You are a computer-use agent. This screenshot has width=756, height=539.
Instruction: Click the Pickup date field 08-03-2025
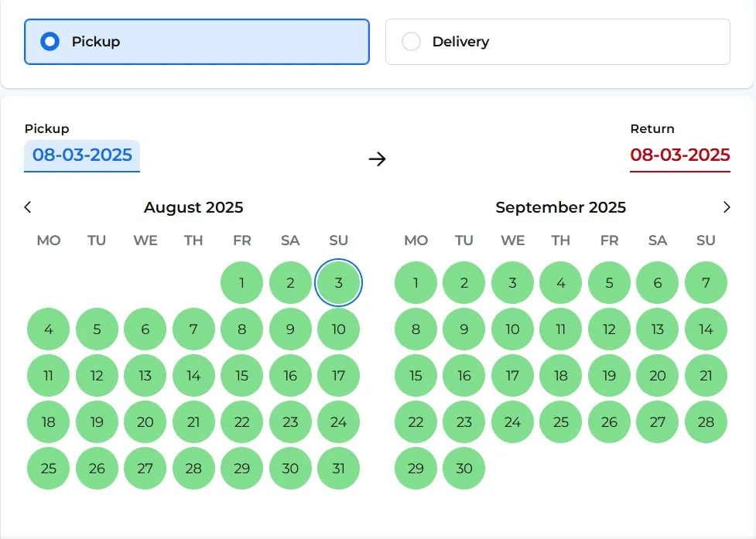[82, 155]
